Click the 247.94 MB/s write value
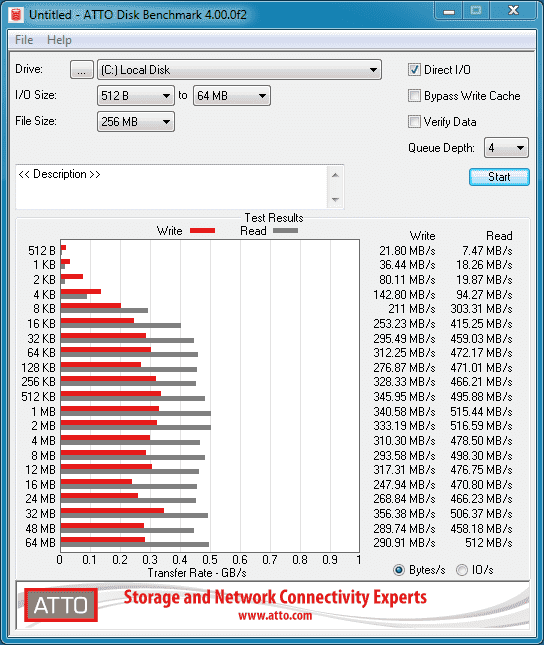 click(404, 484)
